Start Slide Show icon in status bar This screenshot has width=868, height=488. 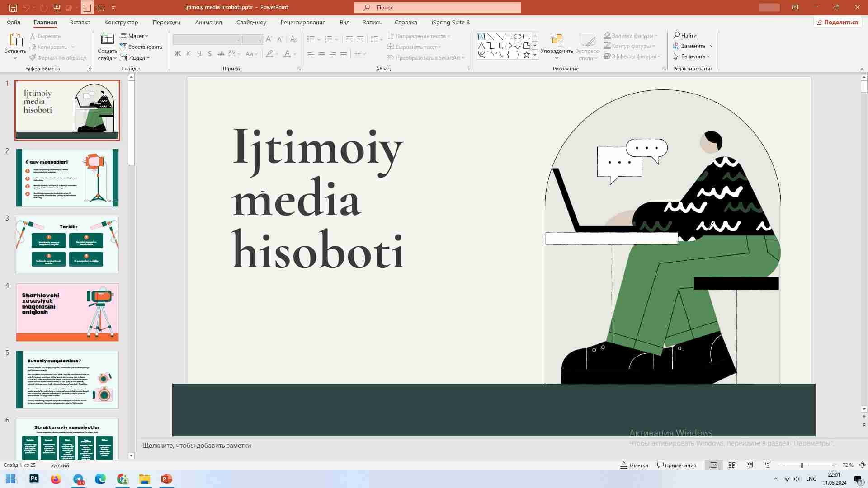(768, 465)
